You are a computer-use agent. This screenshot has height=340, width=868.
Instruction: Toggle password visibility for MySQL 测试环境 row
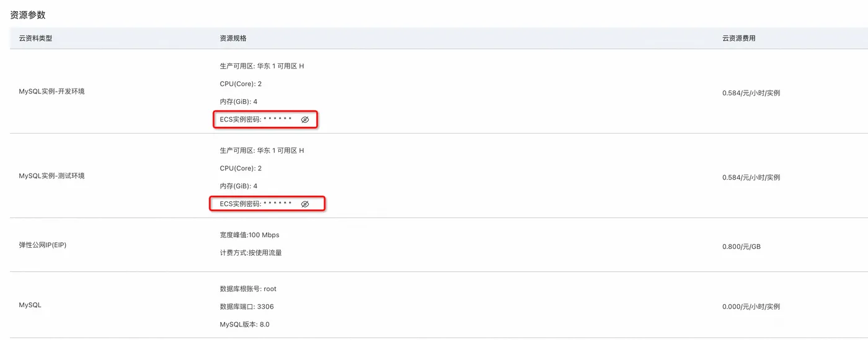(x=304, y=204)
